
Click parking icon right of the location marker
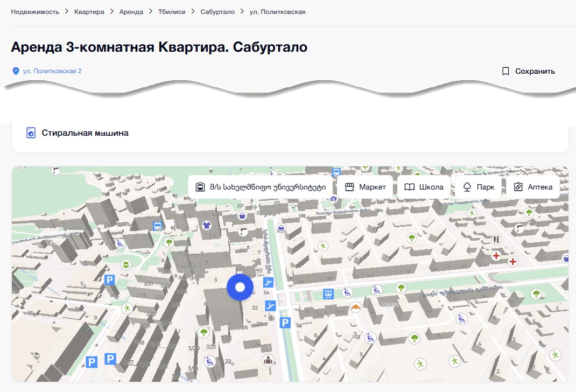coord(285,323)
